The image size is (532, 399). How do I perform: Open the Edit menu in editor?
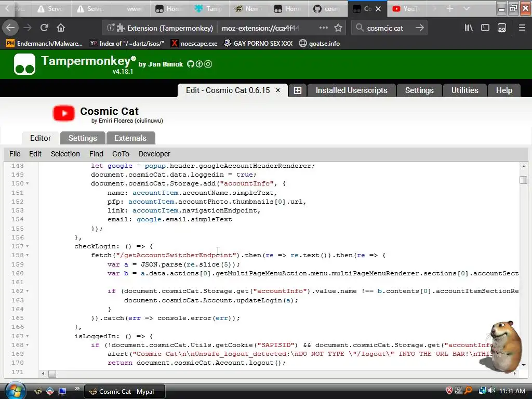[35, 154]
